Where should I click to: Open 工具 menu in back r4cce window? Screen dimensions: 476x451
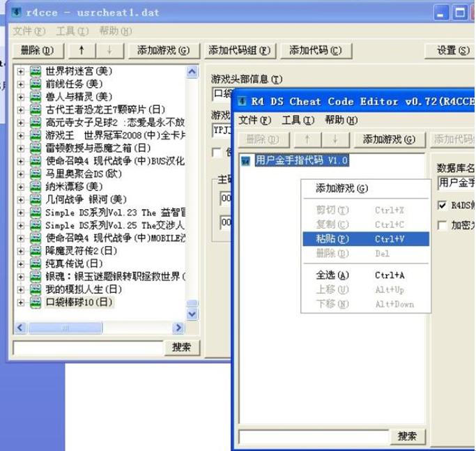pyautogui.click(x=72, y=31)
